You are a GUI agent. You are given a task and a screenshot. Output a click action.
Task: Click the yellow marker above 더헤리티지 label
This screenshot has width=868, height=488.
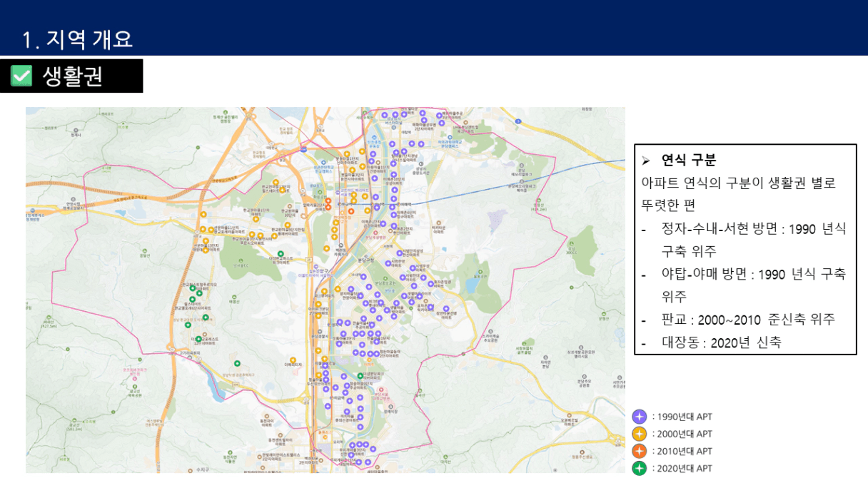coord(293,360)
